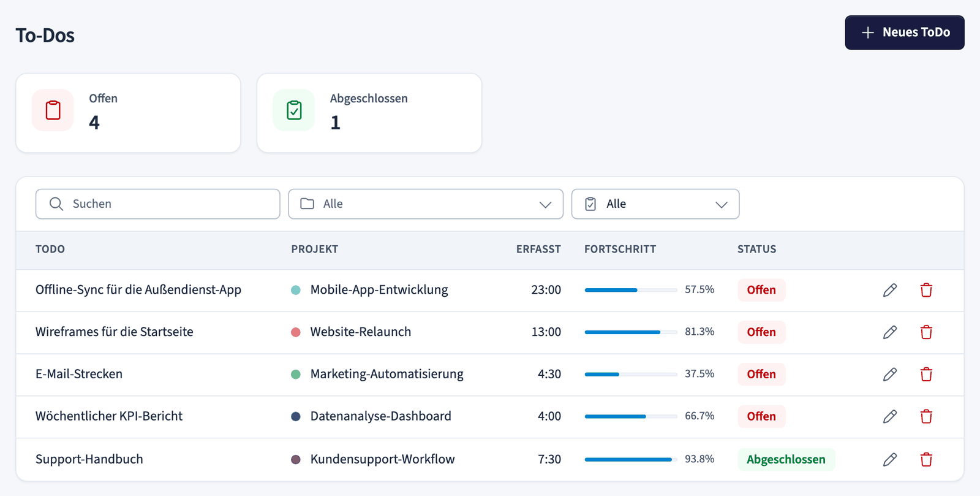The image size is (980, 496).
Task: Click the clipboard icon in status filter
Action: click(590, 204)
